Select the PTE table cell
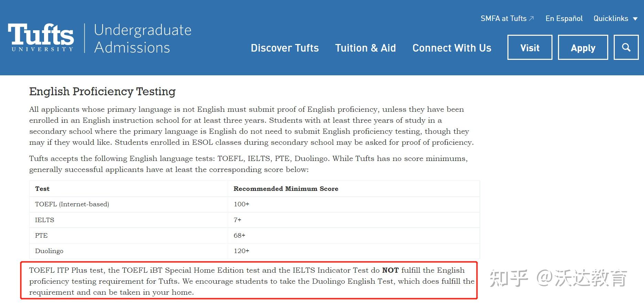This screenshot has height=304, width=644. pos(129,236)
